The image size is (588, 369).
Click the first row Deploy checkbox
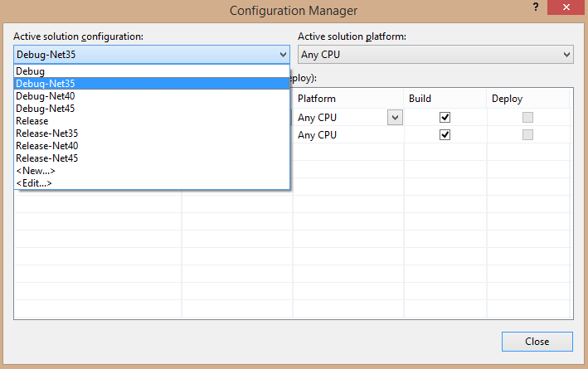point(527,118)
